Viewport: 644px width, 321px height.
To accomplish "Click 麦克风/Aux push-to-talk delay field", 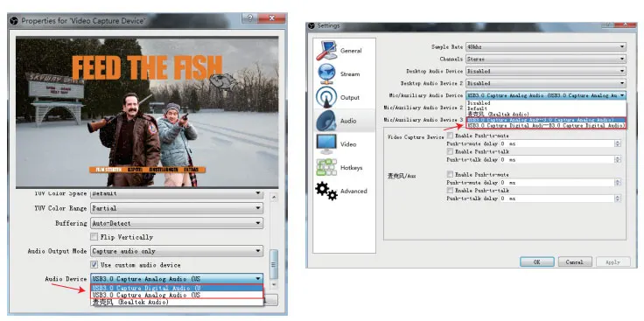I will click(560, 199).
